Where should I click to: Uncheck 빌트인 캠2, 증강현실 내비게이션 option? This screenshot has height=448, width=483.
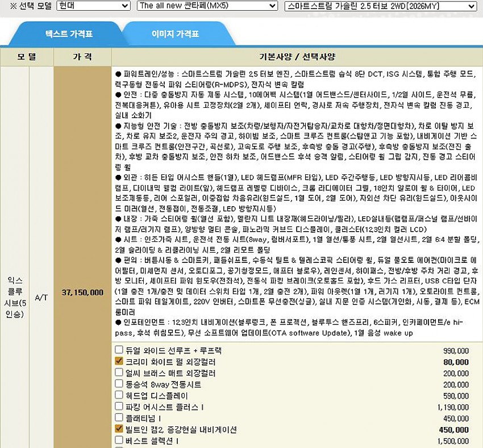click(119, 429)
